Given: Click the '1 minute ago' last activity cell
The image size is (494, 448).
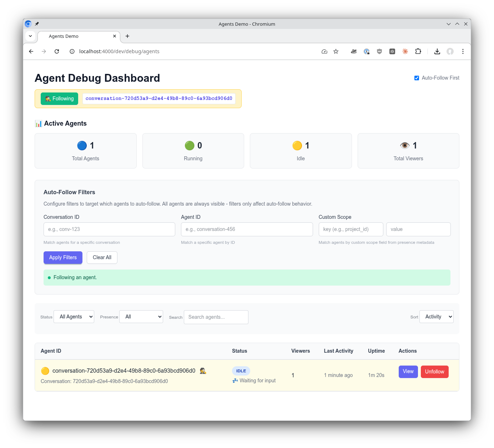Looking at the screenshot, I should pyautogui.click(x=338, y=375).
